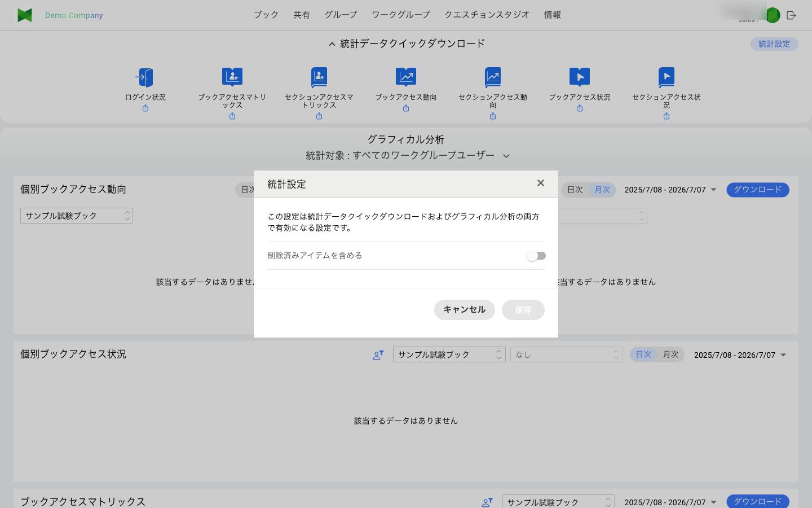This screenshot has width=812, height=508.
Task: Click share icon under セクションアクセス動向
Action: (x=493, y=116)
